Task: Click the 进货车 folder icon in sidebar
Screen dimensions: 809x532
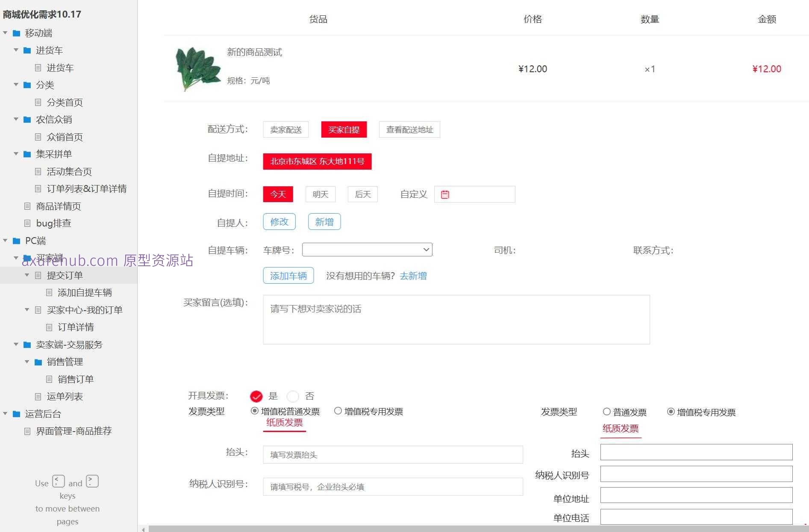Action: coord(27,50)
